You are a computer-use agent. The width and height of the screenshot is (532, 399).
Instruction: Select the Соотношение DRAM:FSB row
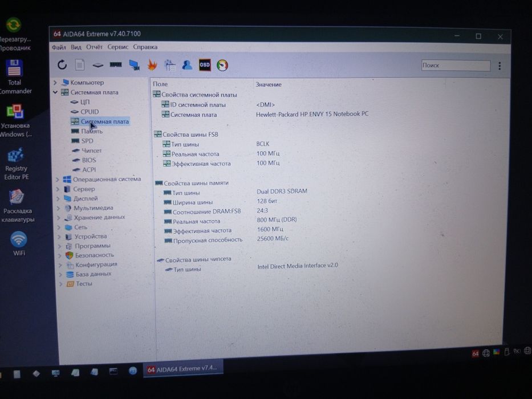click(216, 211)
